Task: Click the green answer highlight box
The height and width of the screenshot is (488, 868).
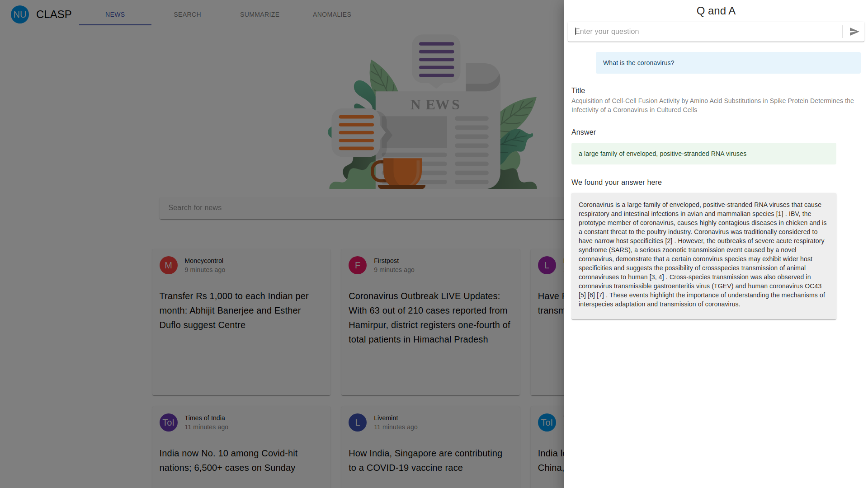Action: coord(703,154)
